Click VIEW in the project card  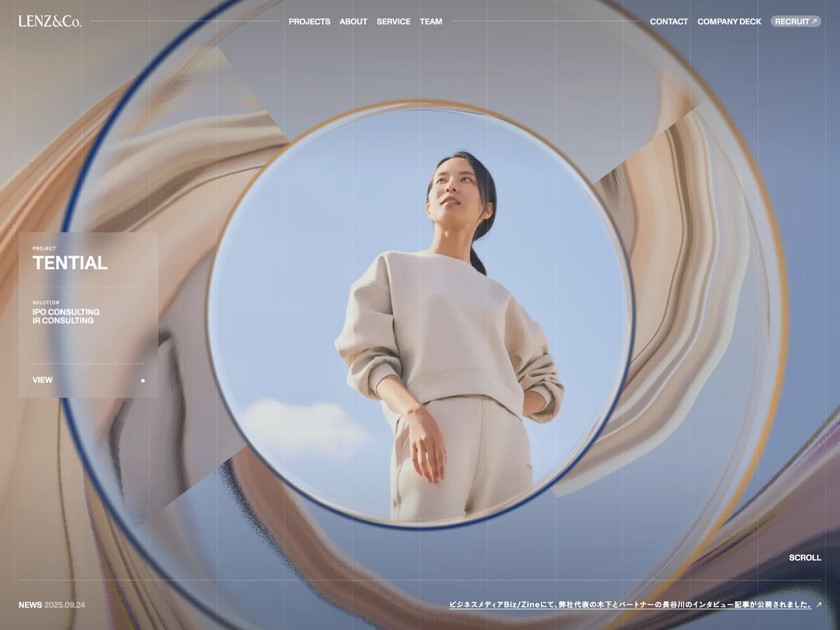point(43,380)
